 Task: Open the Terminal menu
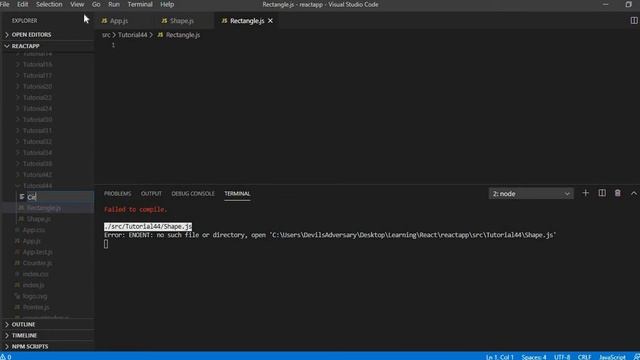(x=140, y=4)
